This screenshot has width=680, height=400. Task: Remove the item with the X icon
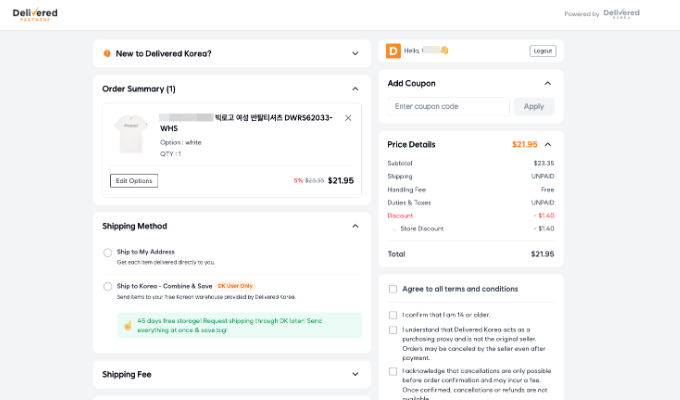(x=348, y=118)
